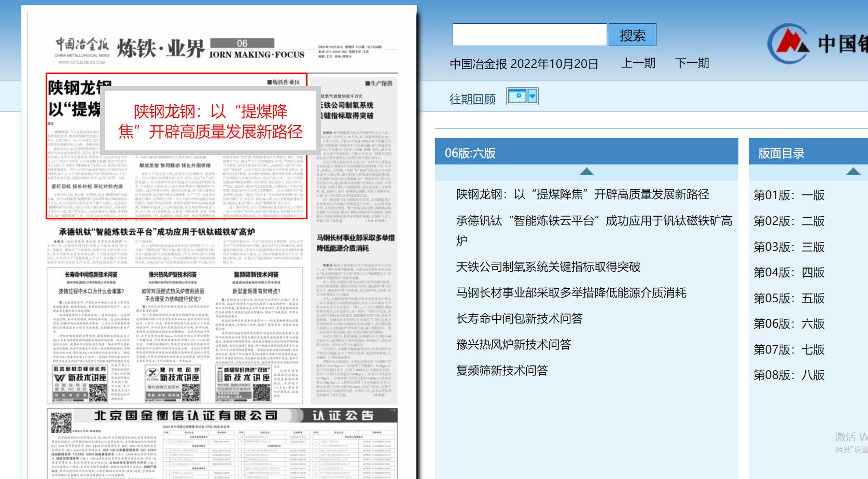868x479 pixels.
Task: Click QR code in 旺鑫耐材 advertisement
Action: [x=98, y=392]
